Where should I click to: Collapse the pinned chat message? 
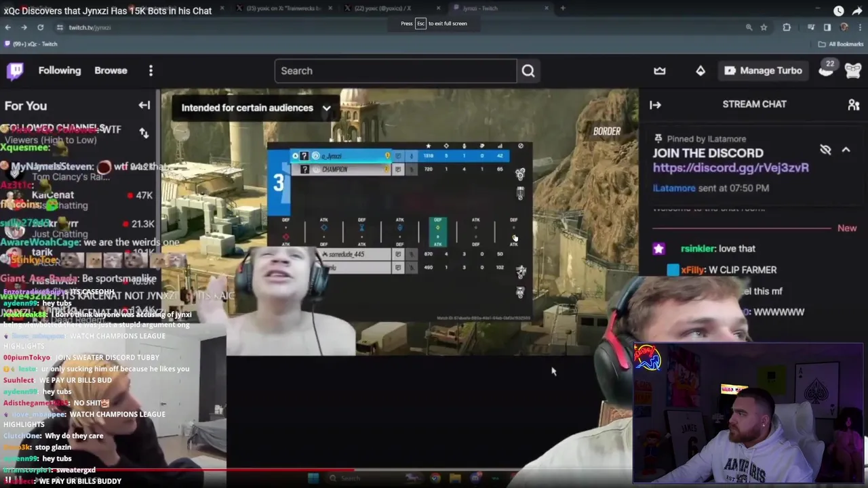click(x=846, y=150)
